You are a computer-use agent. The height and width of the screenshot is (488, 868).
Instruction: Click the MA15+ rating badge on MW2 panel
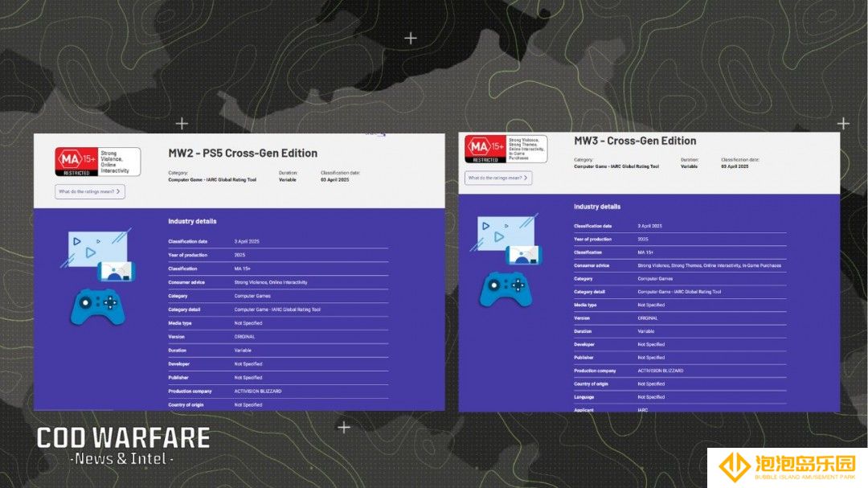click(97, 162)
